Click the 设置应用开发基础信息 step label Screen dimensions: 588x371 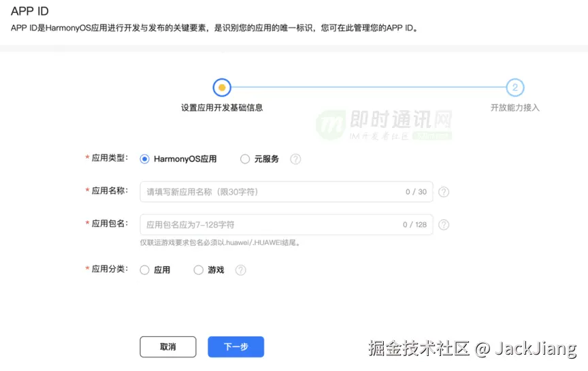(222, 108)
